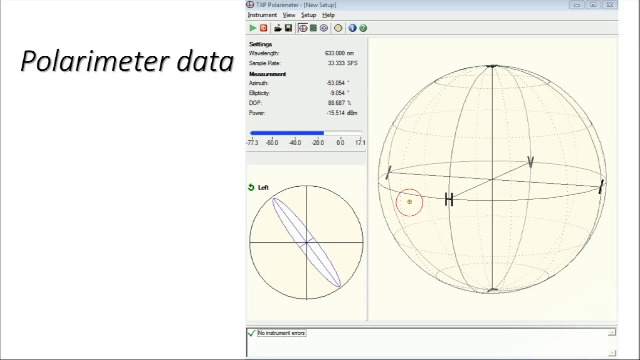Click the red-circled state point on sphere
Screen dimensions: 640x360
click(409, 202)
